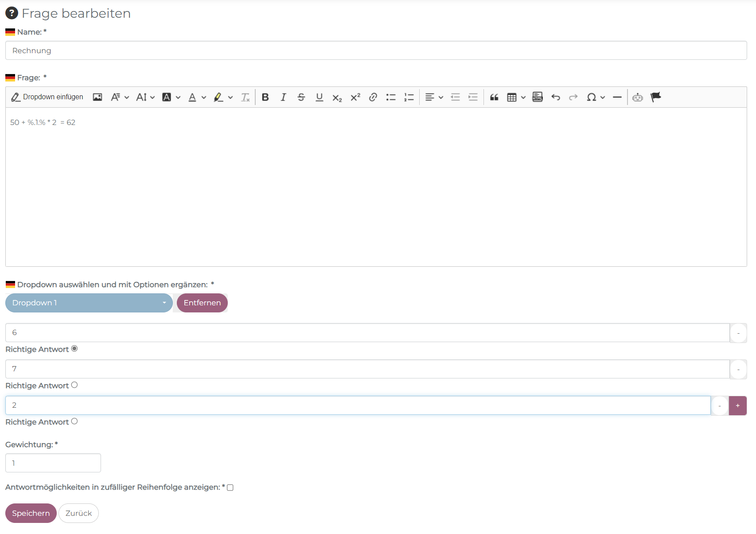
Task: Enable random order of answer options checkbox
Action: [x=230, y=487]
